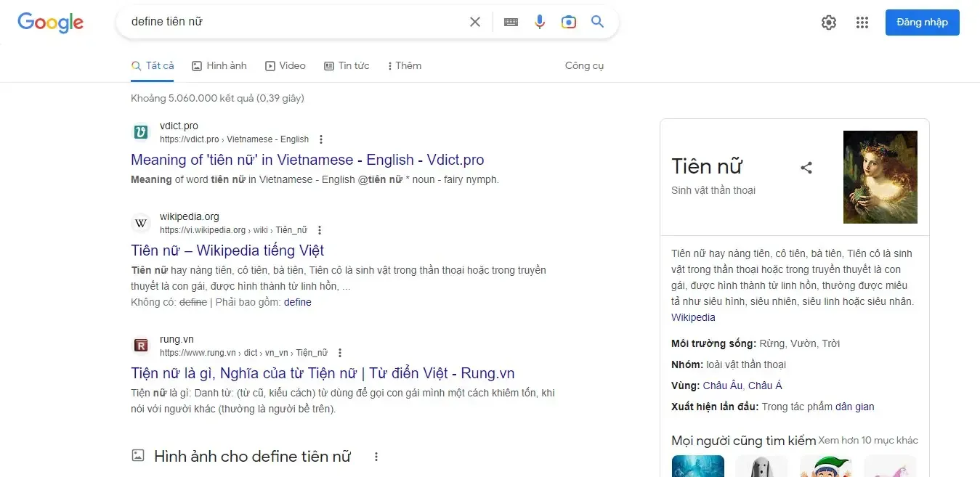Open Google Lens image search icon
The height and width of the screenshot is (477, 980).
569,22
